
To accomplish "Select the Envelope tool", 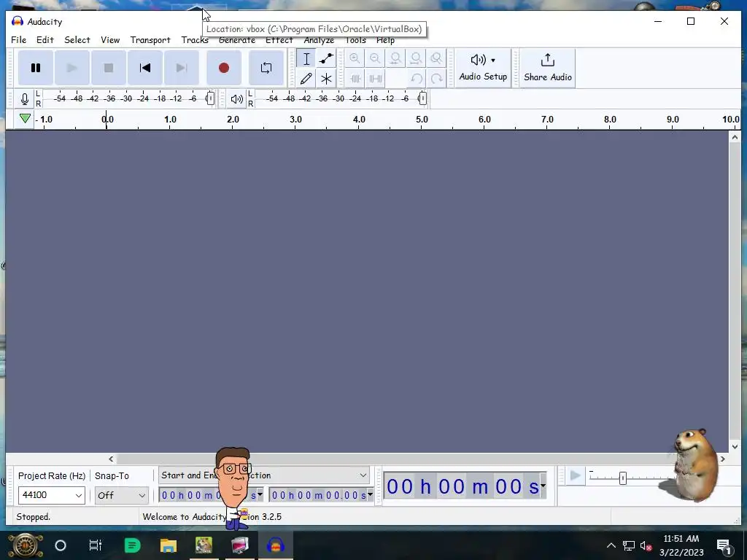I will [326, 59].
